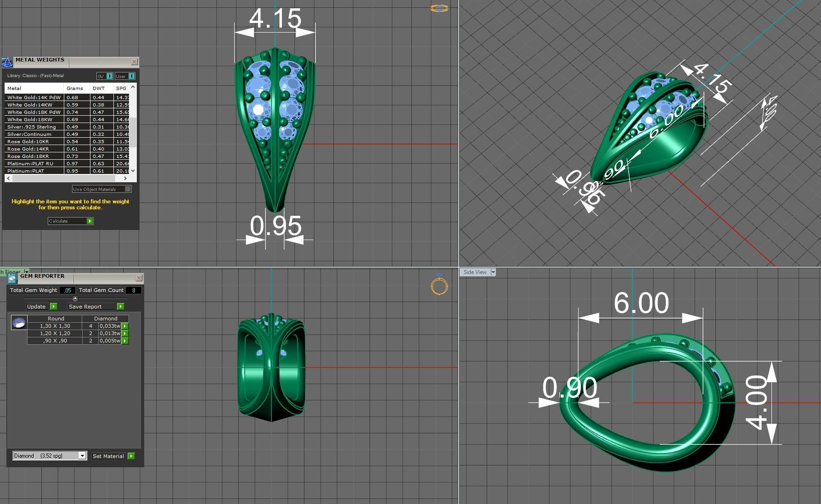The image size is (821, 504).
Task: Click the green arrow beside Set Material
Action: coord(131,456)
